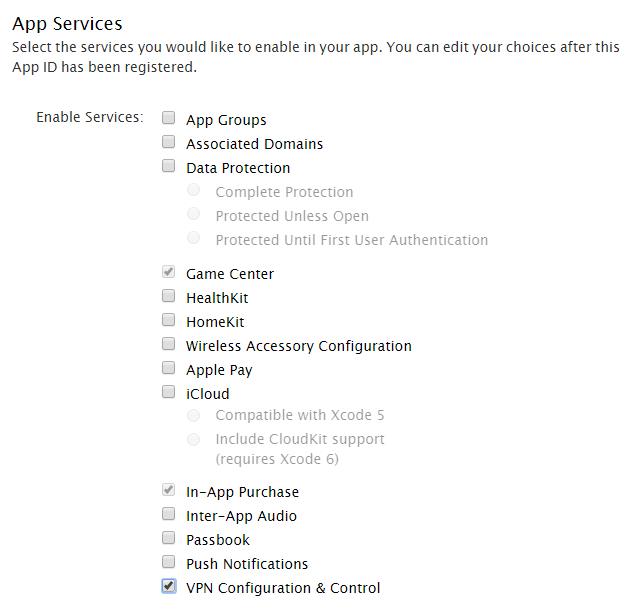The image size is (633, 607).
Task: Click the HomeKit label text
Action: (x=215, y=322)
